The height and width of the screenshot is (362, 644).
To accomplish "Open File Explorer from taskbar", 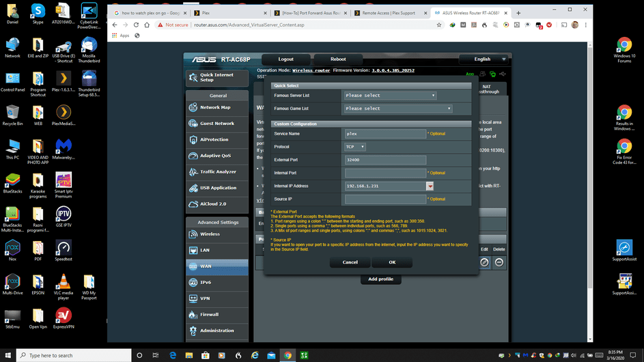I will 189,355.
